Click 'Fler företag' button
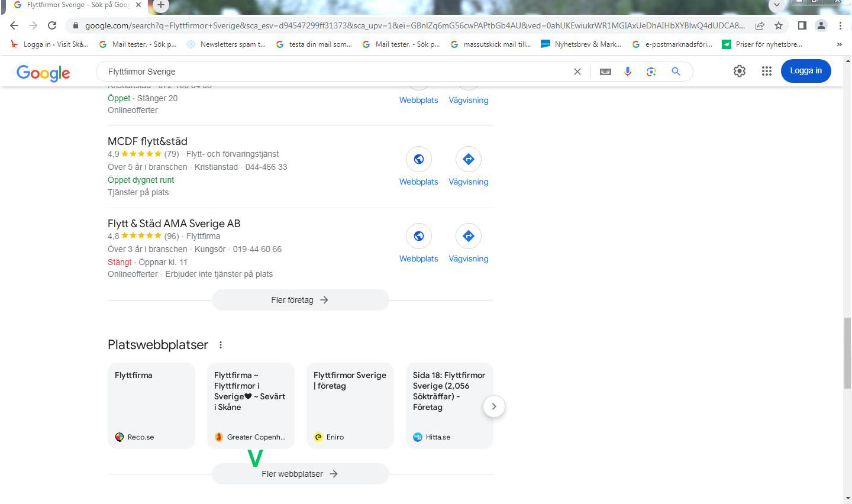The image size is (852, 504). [301, 300]
